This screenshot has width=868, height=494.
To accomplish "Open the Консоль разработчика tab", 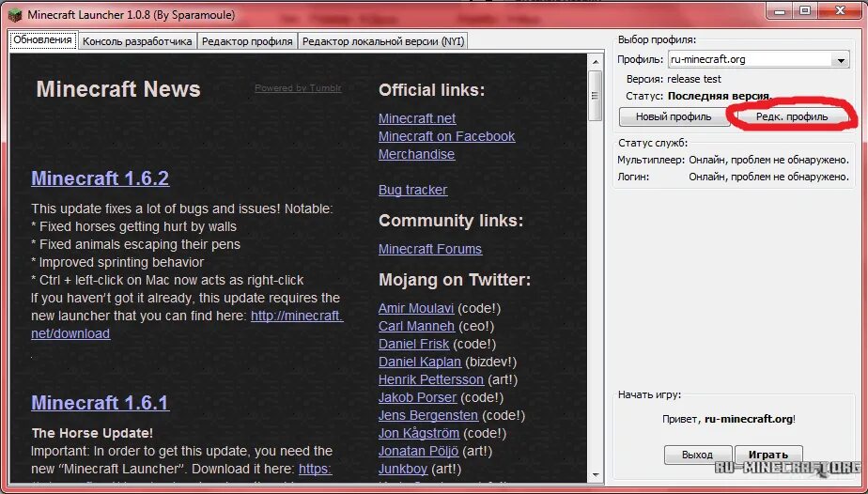I will 137,41.
